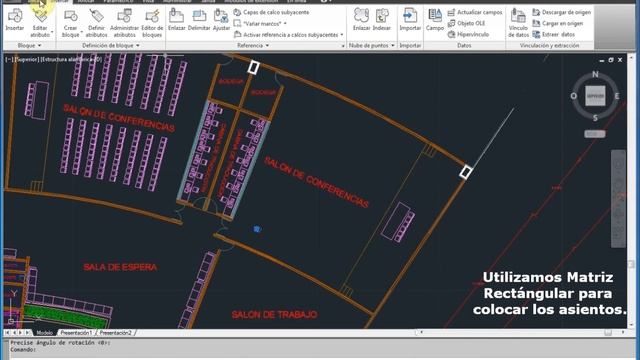Select the Delimitar reference tool
The width and height of the screenshot is (640, 360).
pyautogui.click(x=199, y=16)
